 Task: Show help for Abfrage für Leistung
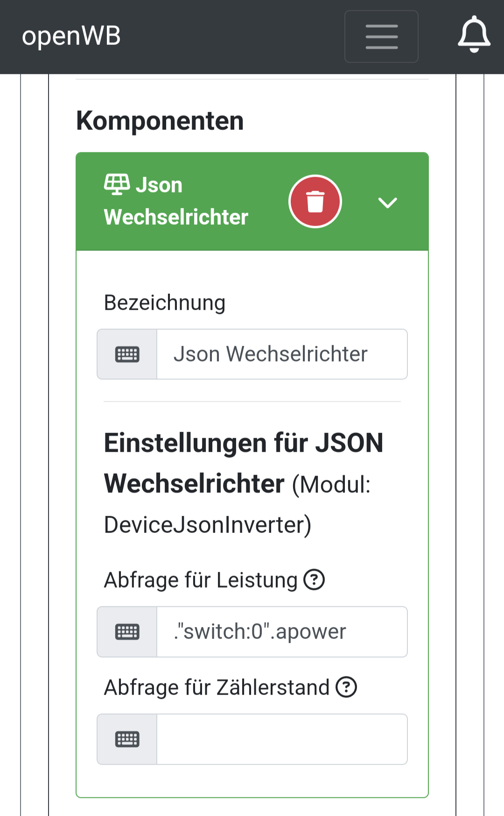tap(314, 580)
